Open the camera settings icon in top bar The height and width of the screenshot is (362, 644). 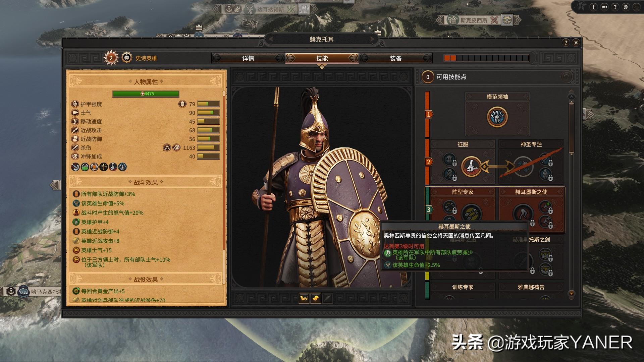pyautogui.click(x=604, y=7)
